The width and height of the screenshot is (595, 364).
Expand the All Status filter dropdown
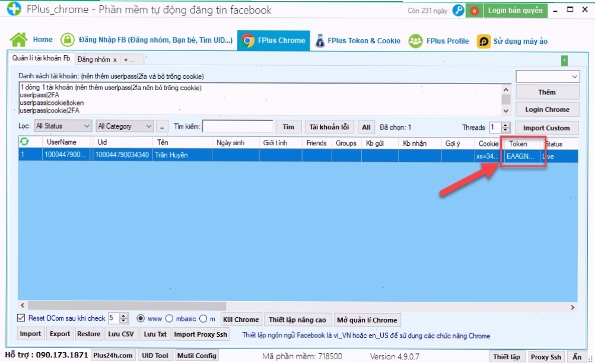[x=63, y=126]
